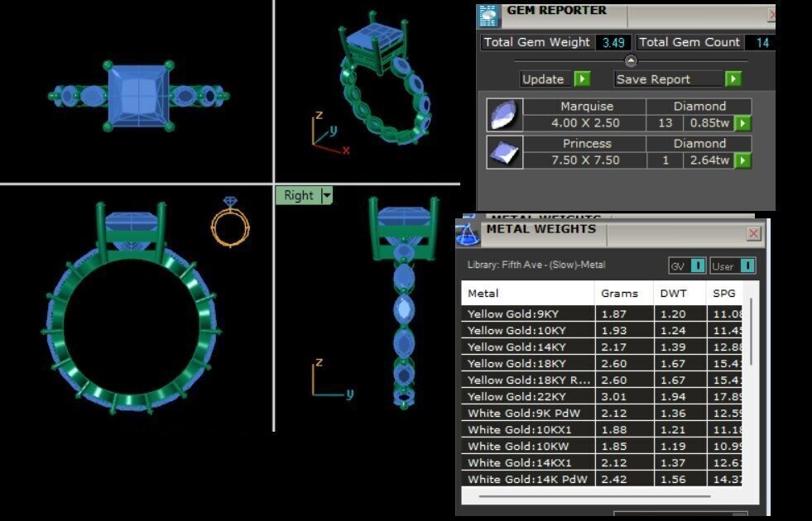
Task: Click the Right viewport label
Action: coord(298,195)
